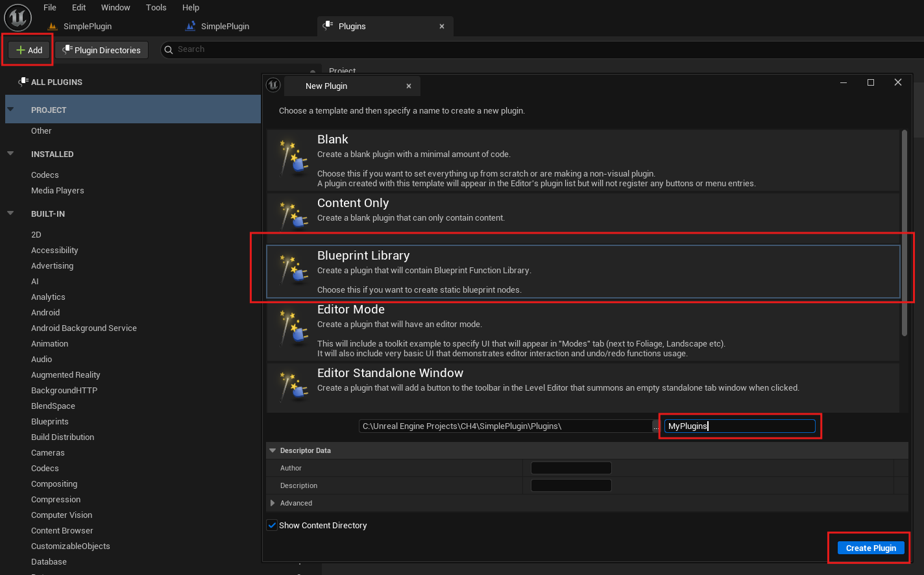
Task: Select the Android Background Service category
Action: 84,328
